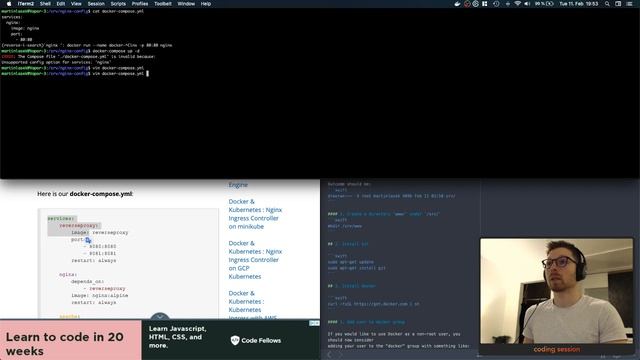
Task: Click the Code Fellows logo in ad
Action: (x=256, y=340)
